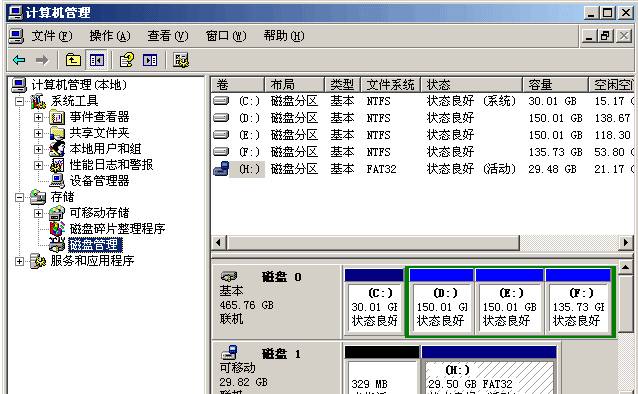The width and height of the screenshot is (638, 394).
Task: Restore the inner MMC child window
Action: tap(605, 36)
